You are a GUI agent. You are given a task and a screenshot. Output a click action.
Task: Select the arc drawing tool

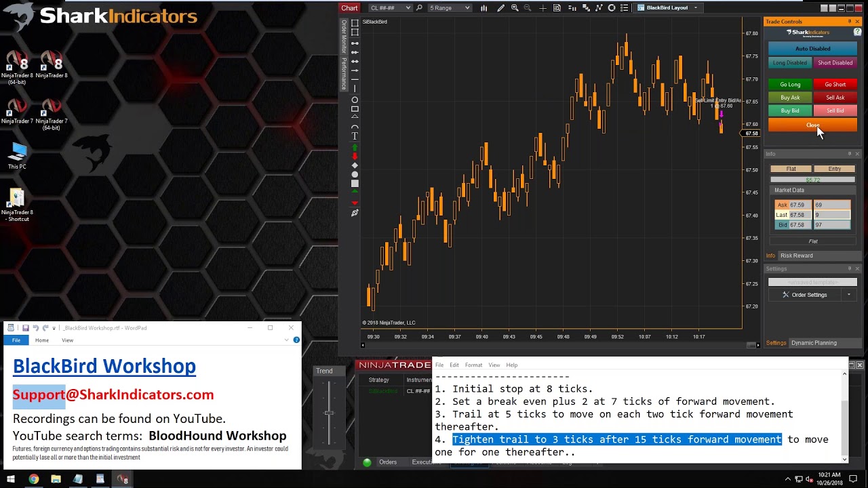[x=355, y=127]
